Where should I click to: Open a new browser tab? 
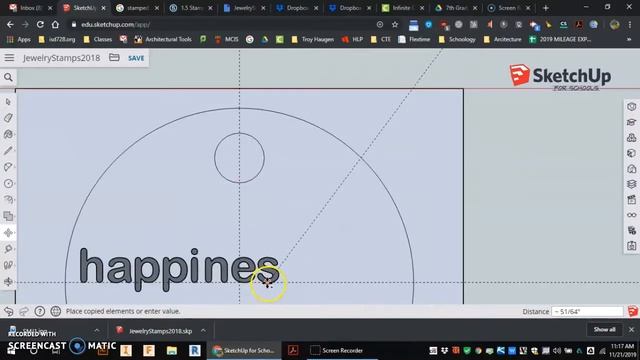545,8
